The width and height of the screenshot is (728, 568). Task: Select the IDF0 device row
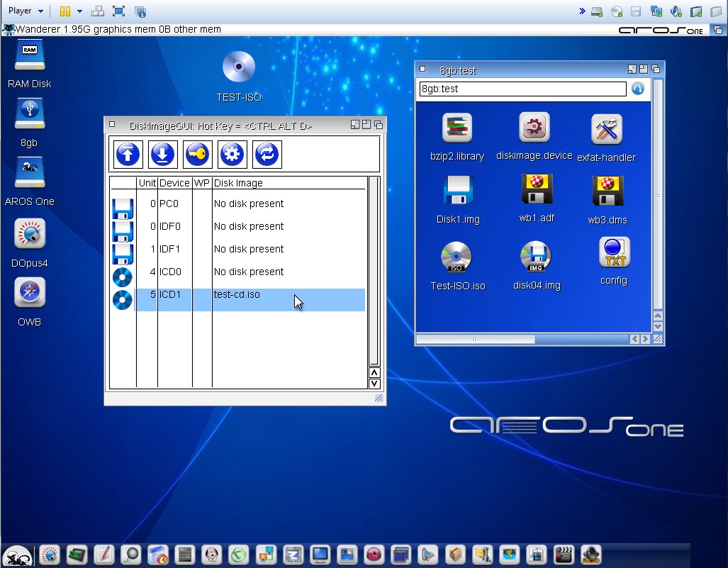coord(250,227)
